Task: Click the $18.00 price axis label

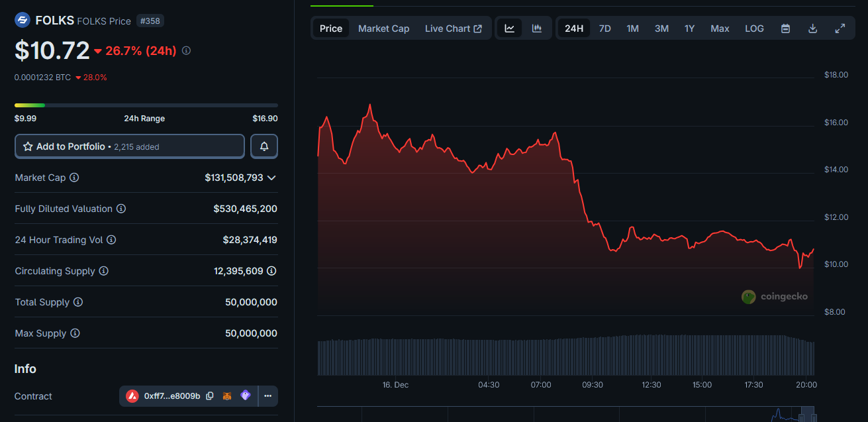Action: 836,75
